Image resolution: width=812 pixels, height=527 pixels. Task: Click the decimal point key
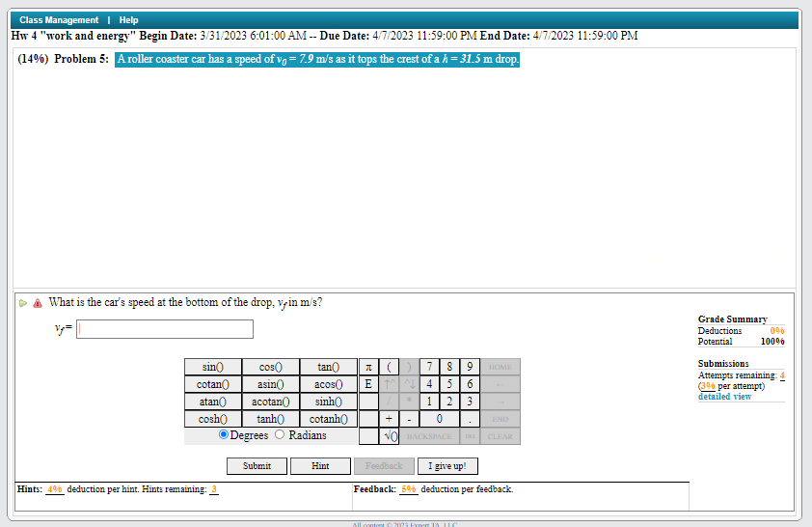[x=470, y=419]
